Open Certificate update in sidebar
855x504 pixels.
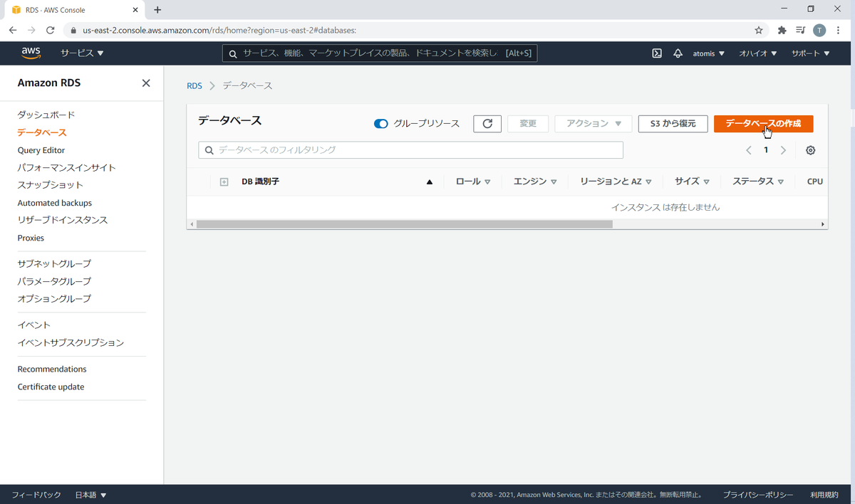51,387
